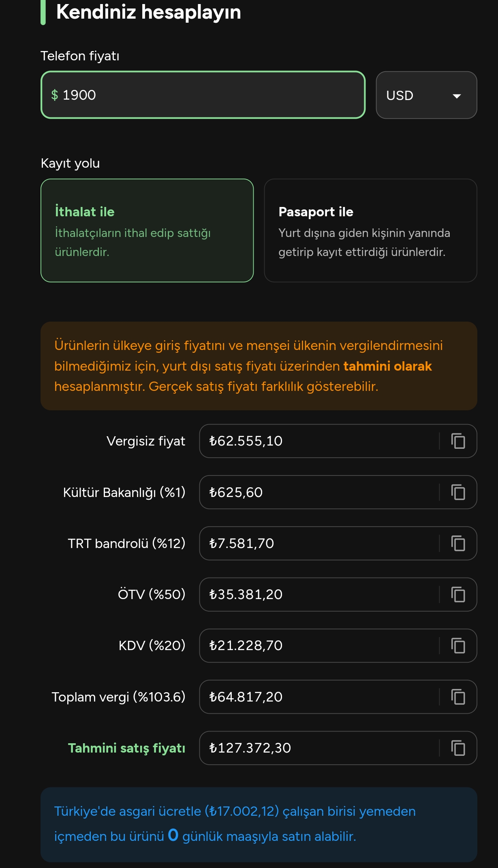Click the orange tahmini olarak warning notice

click(x=259, y=366)
